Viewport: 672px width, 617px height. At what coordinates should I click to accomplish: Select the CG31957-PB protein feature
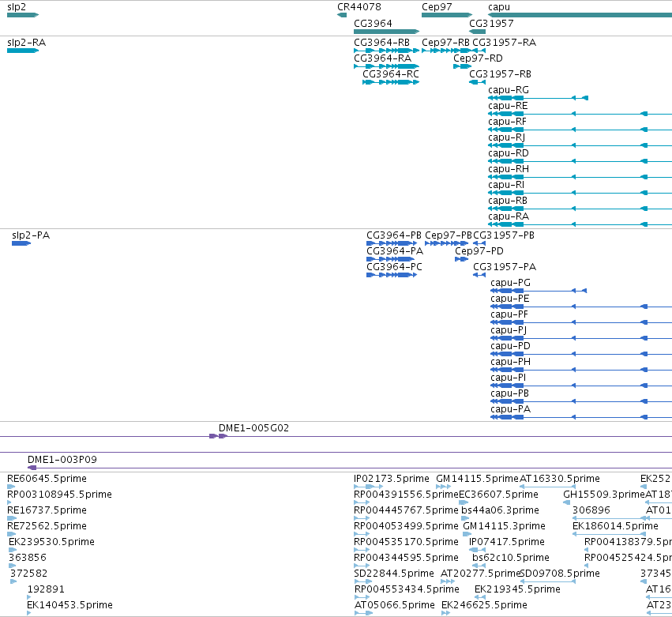pos(479,243)
